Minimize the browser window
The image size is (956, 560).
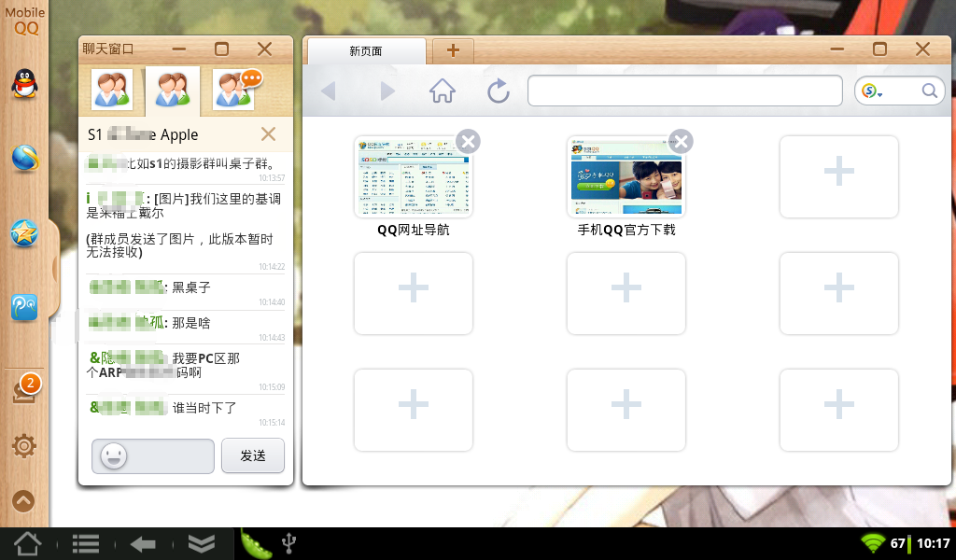coord(837,49)
